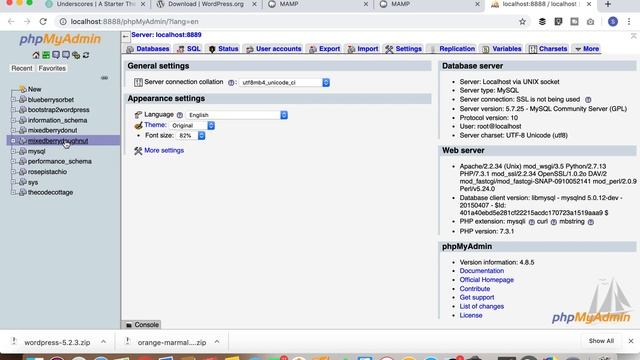Click the address bar URL field

coord(286,22)
